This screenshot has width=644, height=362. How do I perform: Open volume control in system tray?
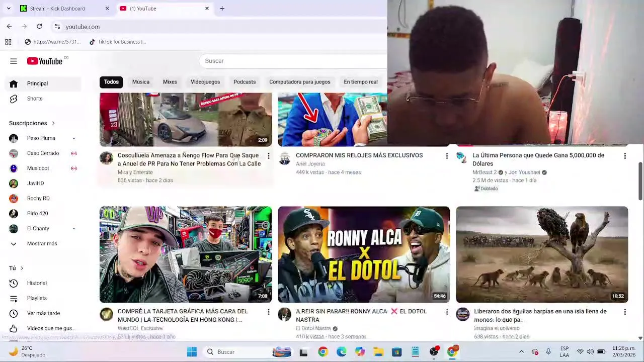pos(591,351)
